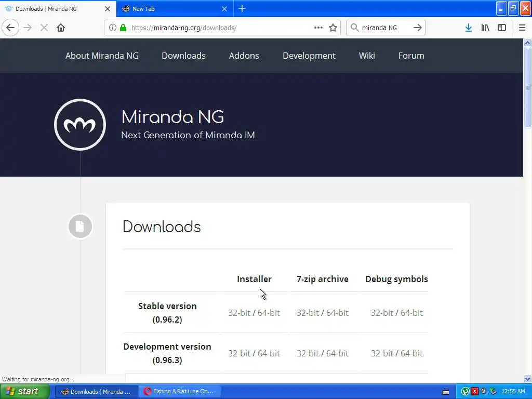The image size is (532, 399).
Task: Switch to Downloads | Miranda taskbar button
Action: (96, 392)
